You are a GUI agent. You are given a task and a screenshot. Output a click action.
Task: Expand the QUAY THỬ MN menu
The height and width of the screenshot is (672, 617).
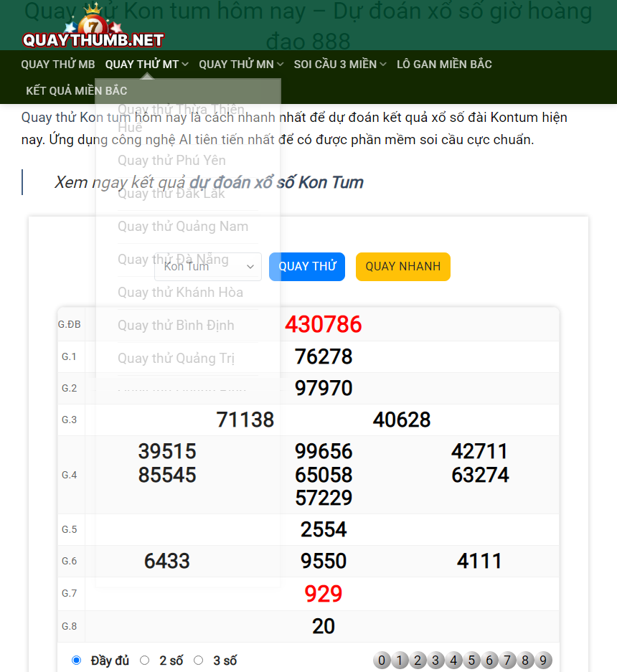pyautogui.click(x=241, y=65)
